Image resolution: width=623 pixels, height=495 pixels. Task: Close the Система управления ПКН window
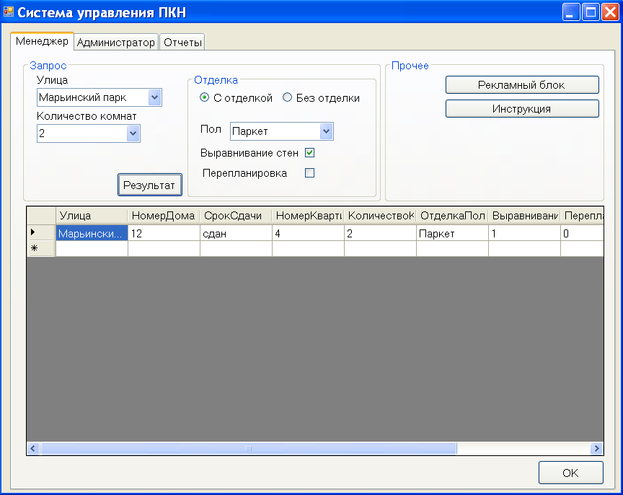[x=610, y=12]
